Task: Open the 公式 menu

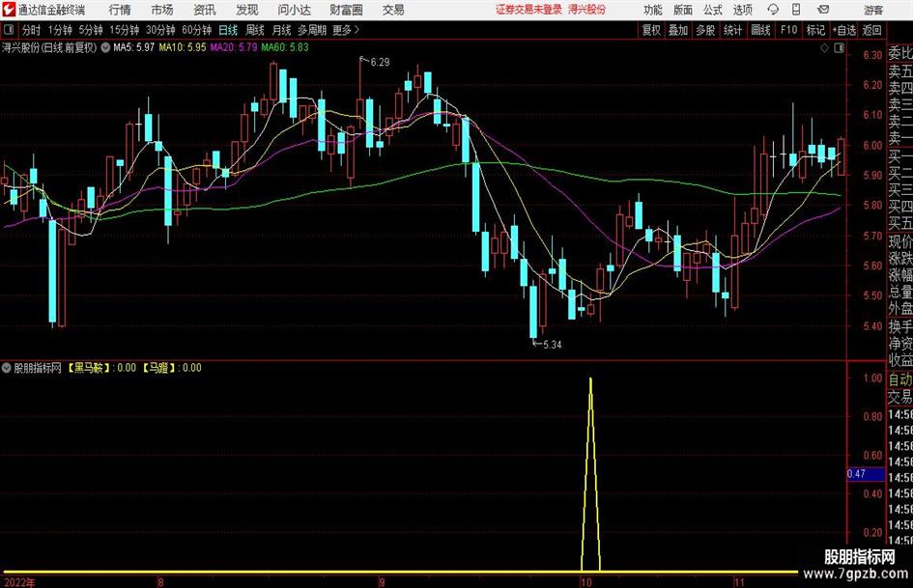Action: coord(713,10)
